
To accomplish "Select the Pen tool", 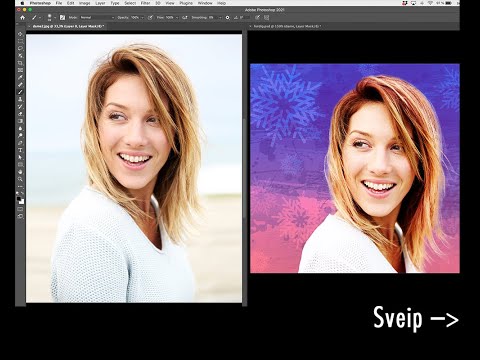I will point(20,143).
